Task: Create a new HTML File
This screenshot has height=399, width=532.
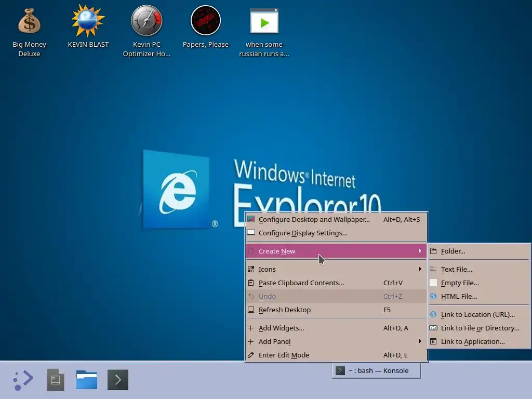Action: [x=478, y=297]
